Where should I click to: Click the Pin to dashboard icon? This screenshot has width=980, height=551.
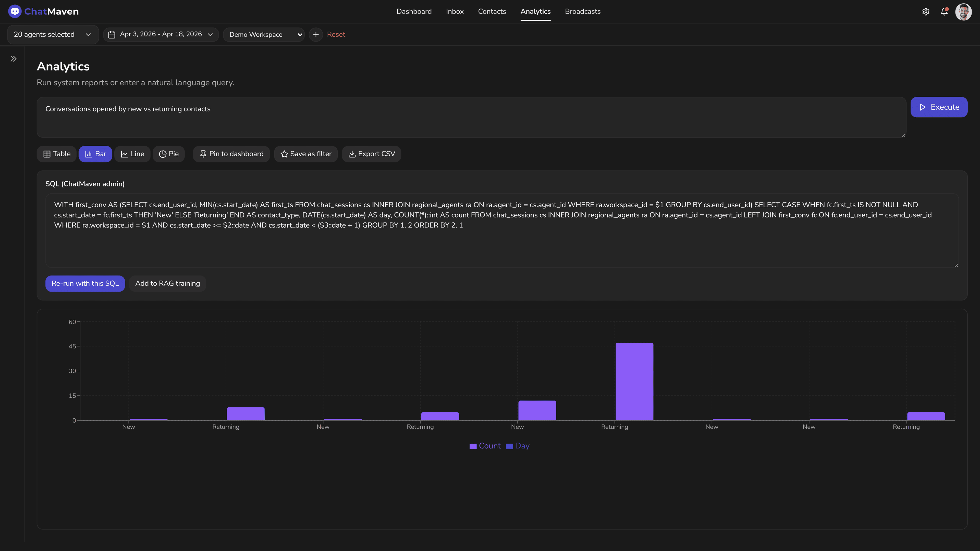pyautogui.click(x=204, y=154)
